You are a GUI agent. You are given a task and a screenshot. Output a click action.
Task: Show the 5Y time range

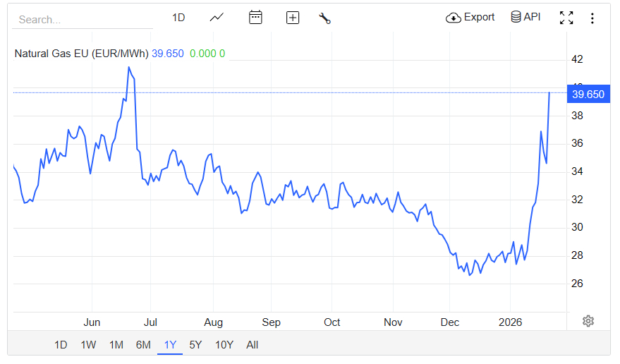[195, 345]
